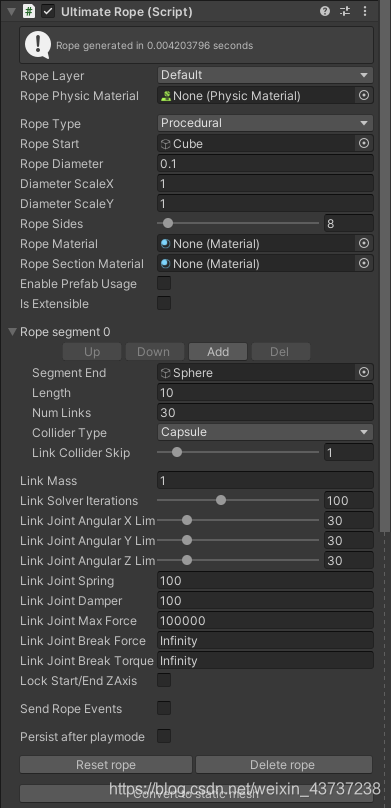This screenshot has height=808, width=391.
Task: Open component three-dot context menu
Action: tap(365, 11)
